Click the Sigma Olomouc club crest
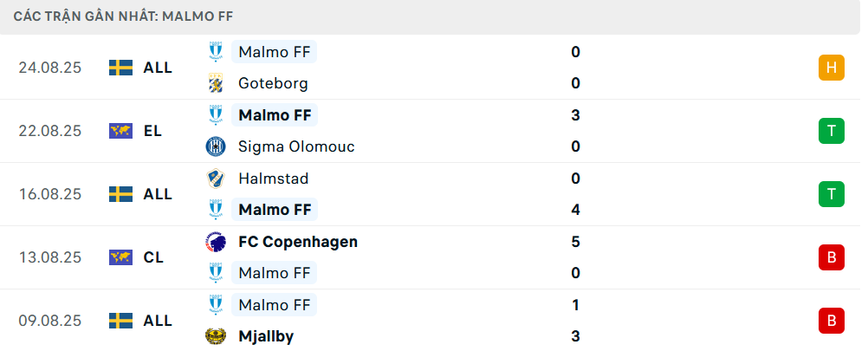Image resolution: width=868 pixels, height=351 pixels. [215, 147]
